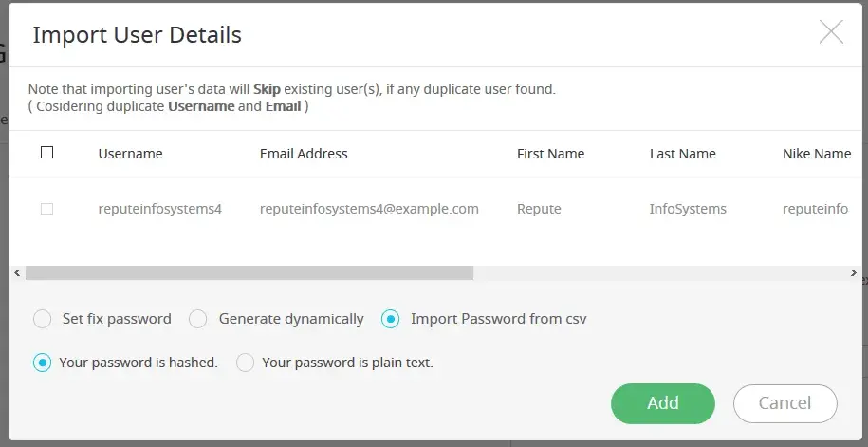Click the Email Address column header

pyautogui.click(x=304, y=154)
